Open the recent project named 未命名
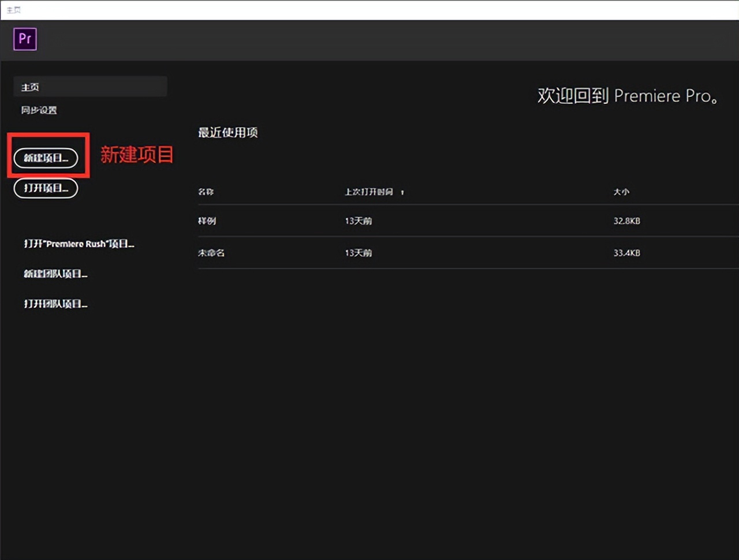Image resolution: width=739 pixels, height=560 pixels. (x=211, y=253)
